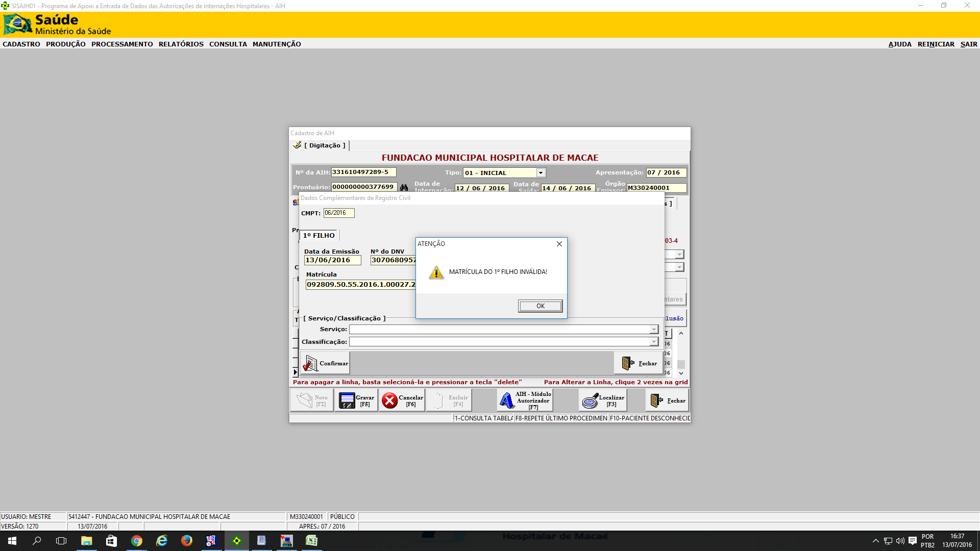Viewport: 980px width, 551px height.
Task: Click the Localizar F3 magnifier icon
Action: [x=590, y=400]
